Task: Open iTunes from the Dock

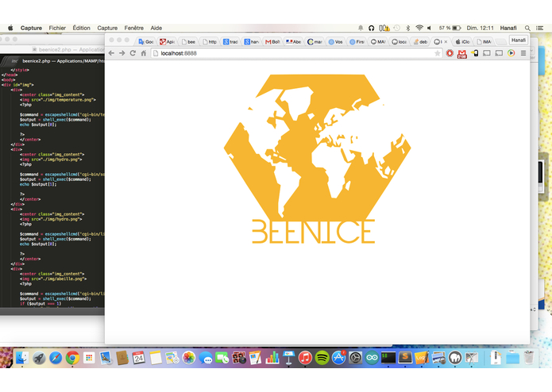Action: 305,358
